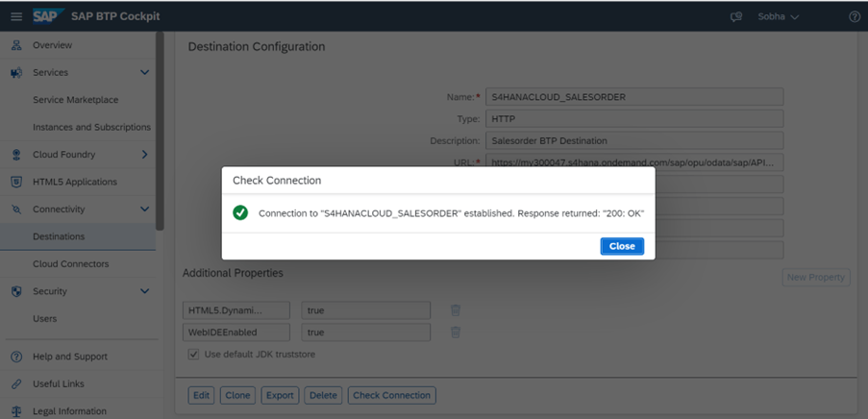The height and width of the screenshot is (419, 868).
Task: Click the WebIDEEnabled property name field
Action: [236, 333]
